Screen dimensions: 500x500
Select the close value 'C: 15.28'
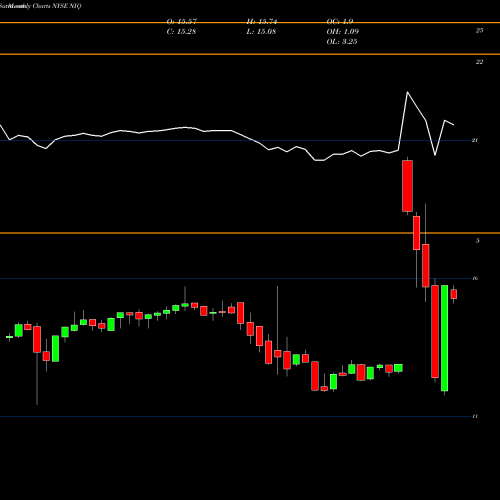(x=181, y=32)
